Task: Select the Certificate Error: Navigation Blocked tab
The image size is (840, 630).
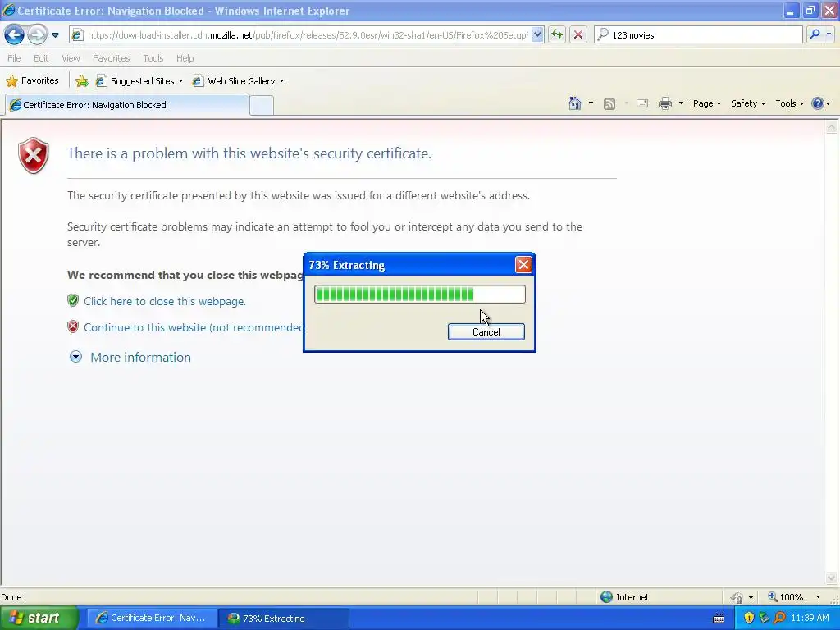Action: (127, 105)
